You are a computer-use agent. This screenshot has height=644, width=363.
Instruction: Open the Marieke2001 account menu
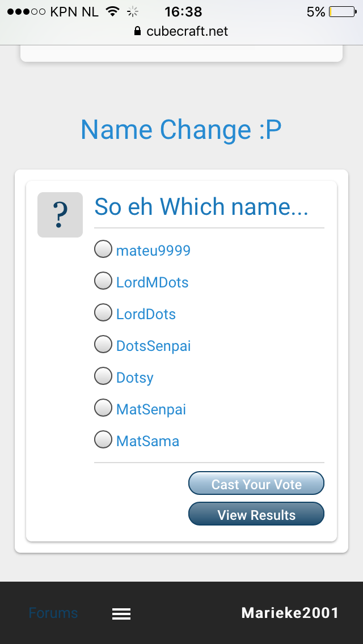pyautogui.click(x=290, y=613)
